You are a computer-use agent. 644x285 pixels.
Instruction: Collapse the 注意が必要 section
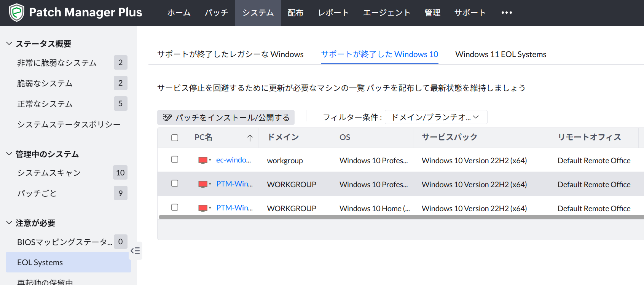(x=9, y=223)
